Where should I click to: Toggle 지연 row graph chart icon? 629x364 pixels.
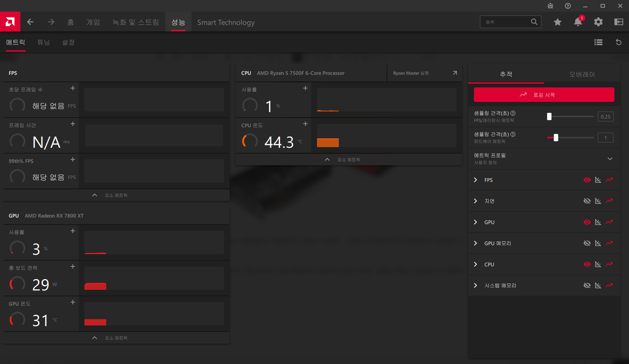pos(598,201)
